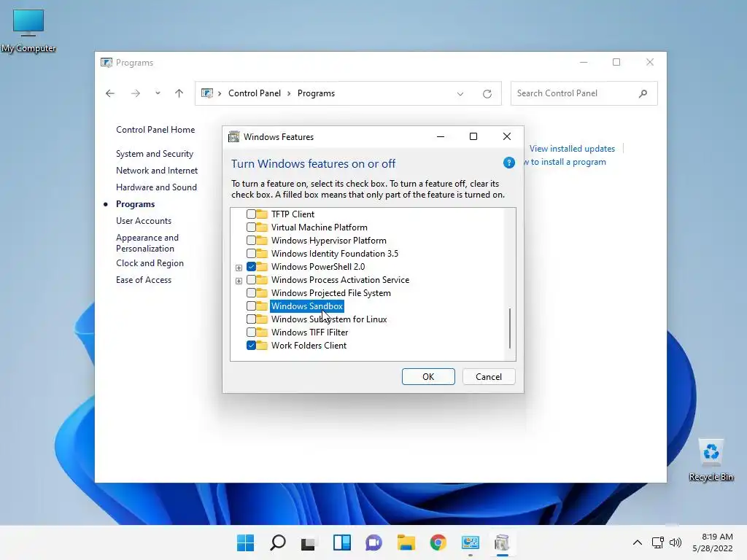Open Appearance and Personalization category
Screen dimensions: 747x560
147,243
